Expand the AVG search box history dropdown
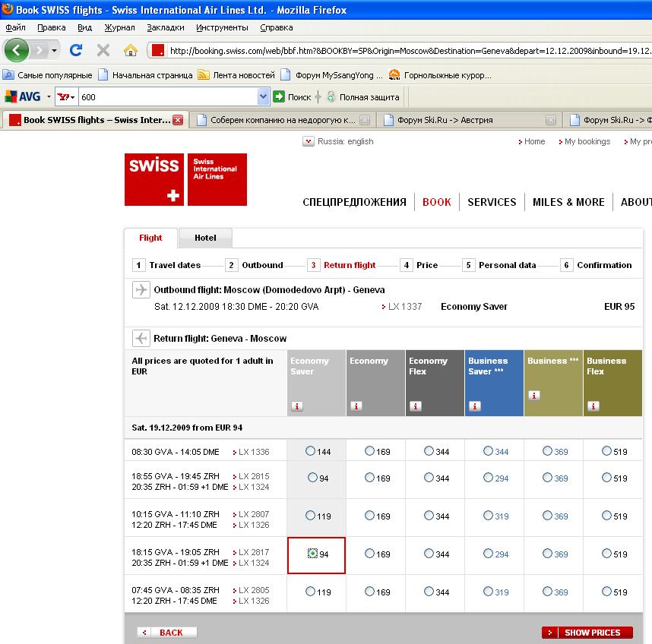Viewport: 652px width, 644px height. tap(263, 96)
